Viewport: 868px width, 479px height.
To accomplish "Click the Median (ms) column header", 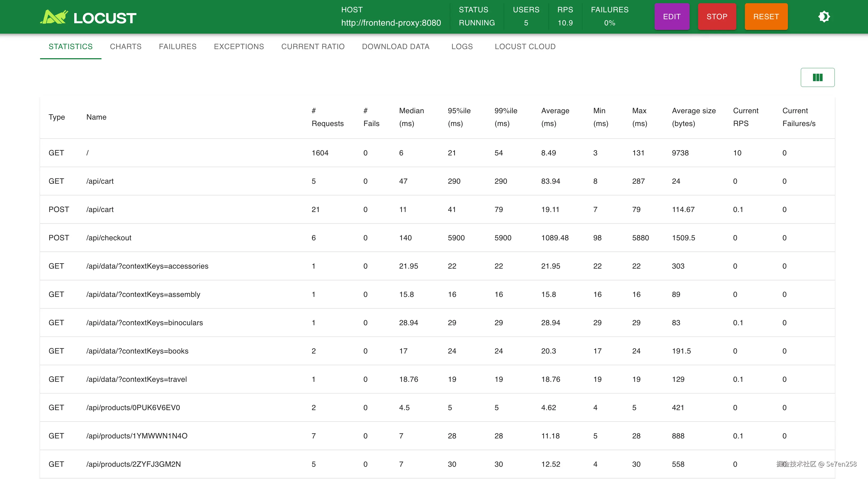I will [x=411, y=117].
